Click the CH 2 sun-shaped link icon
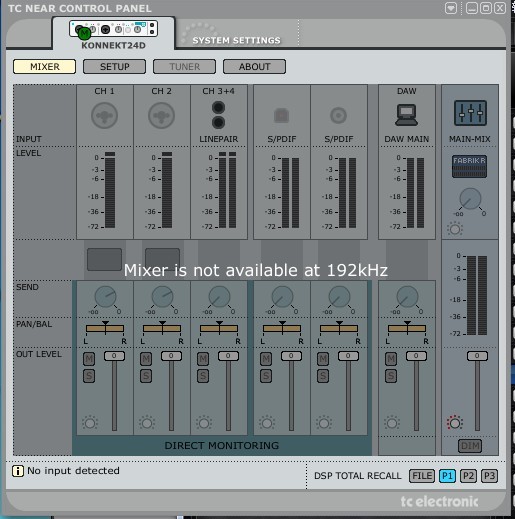 coord(147,423)
